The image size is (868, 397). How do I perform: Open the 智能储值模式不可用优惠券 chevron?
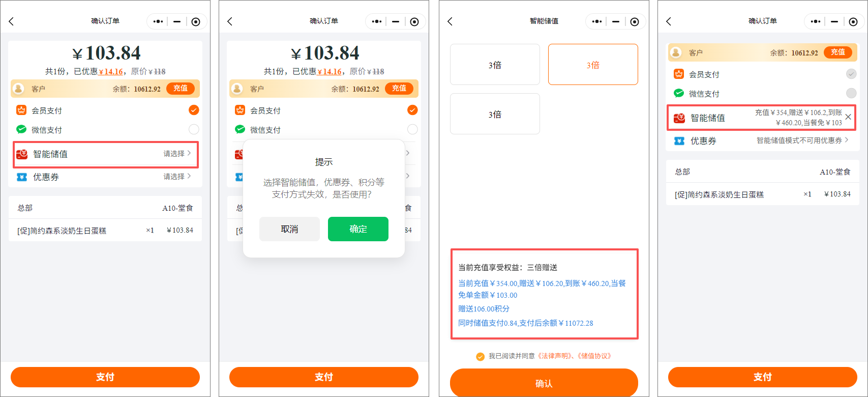847,140
